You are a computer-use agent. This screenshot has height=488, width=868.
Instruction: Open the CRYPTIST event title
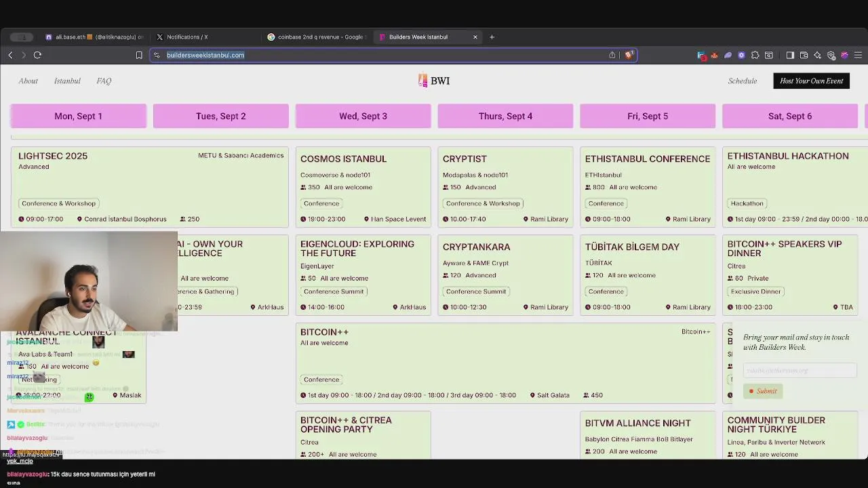pos(465,159)
